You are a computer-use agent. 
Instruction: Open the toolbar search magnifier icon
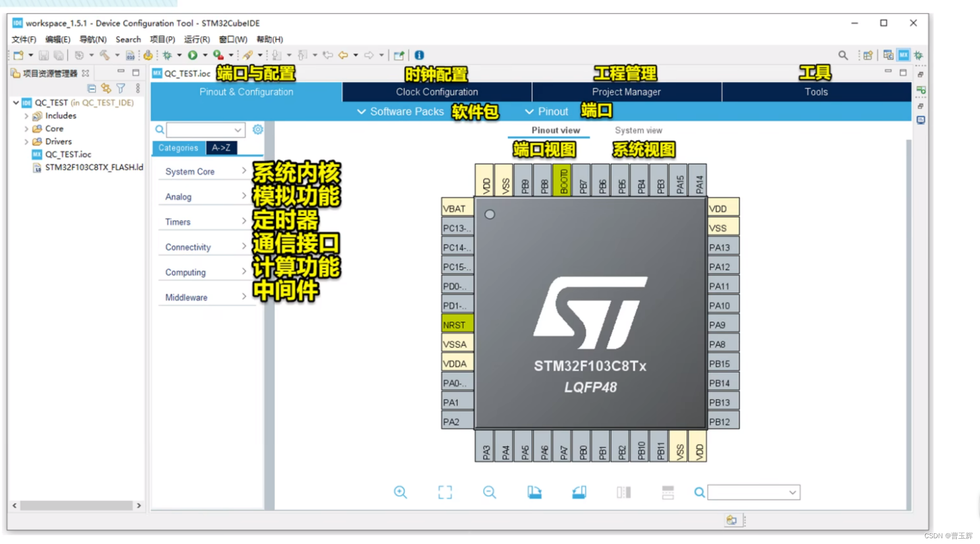(x=843, y=55)
